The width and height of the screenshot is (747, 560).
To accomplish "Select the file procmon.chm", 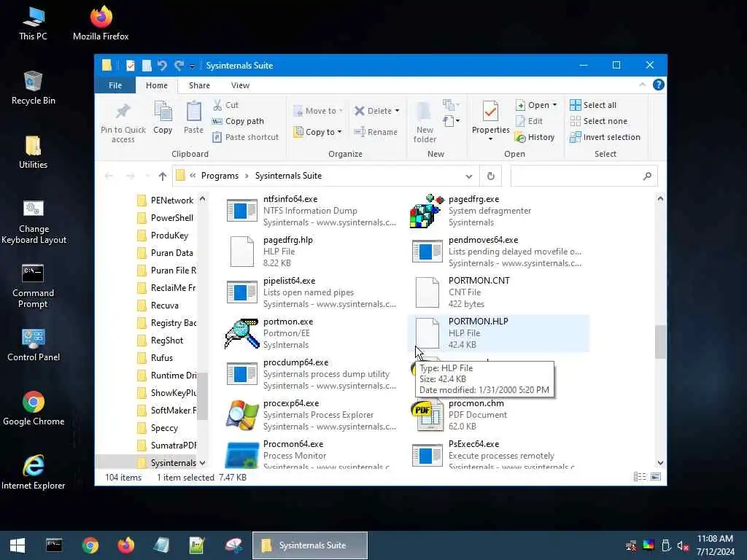I will click(498, 414).
